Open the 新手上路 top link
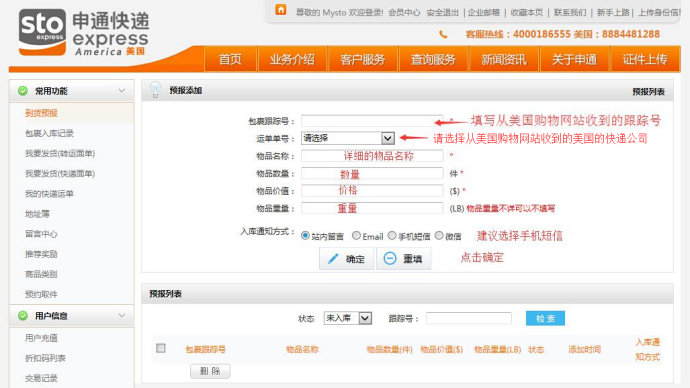690x388 pixels. tap(613, 12)
